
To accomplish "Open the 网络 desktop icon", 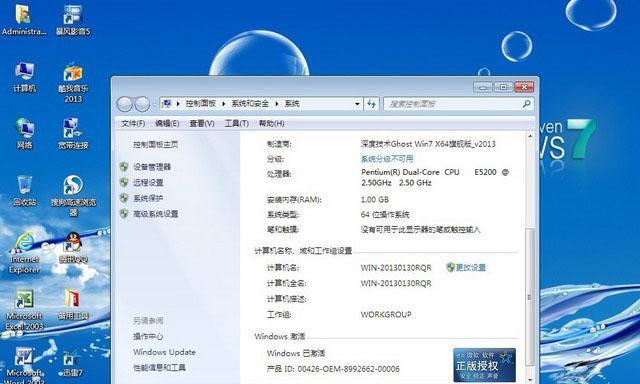I will tap(24, 133).
